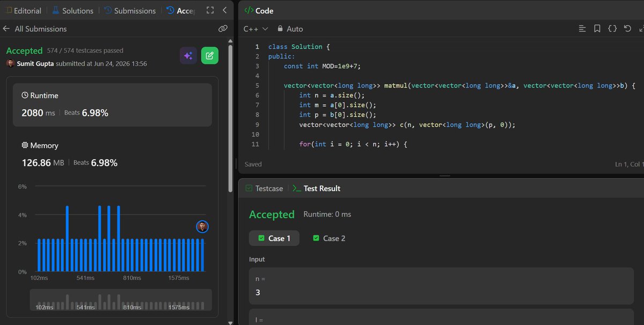Viewport: 644px width, 325px height.
Task: Click the Code panel header tab
Action: coord(259,10)
